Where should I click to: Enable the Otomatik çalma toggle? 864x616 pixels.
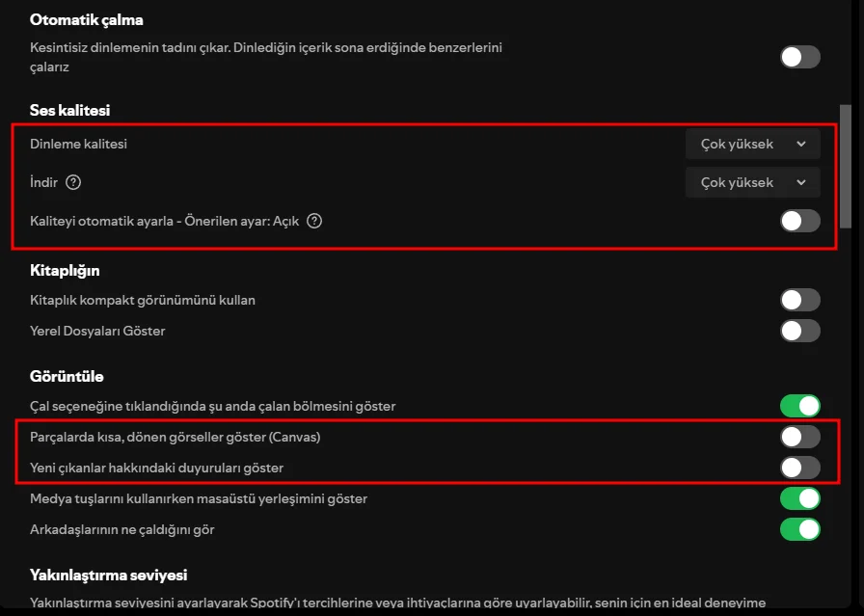tap(799, 56)
